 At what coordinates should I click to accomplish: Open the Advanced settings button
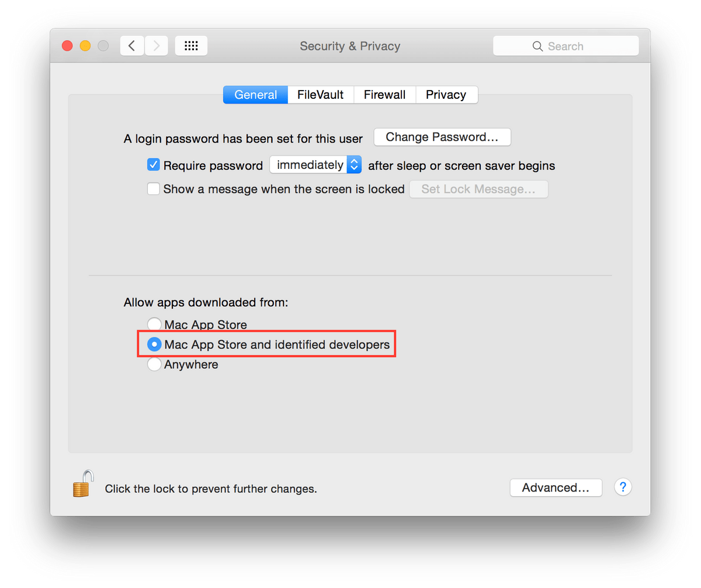tap(556, 487)
